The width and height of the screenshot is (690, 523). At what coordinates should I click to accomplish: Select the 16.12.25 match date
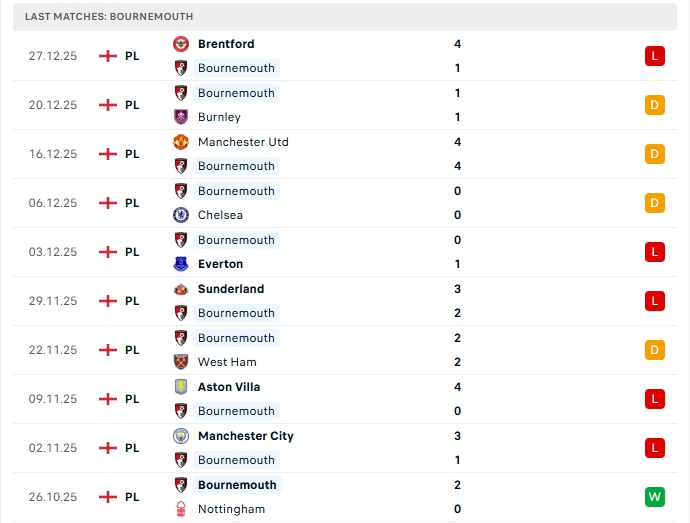pos(53,154)
